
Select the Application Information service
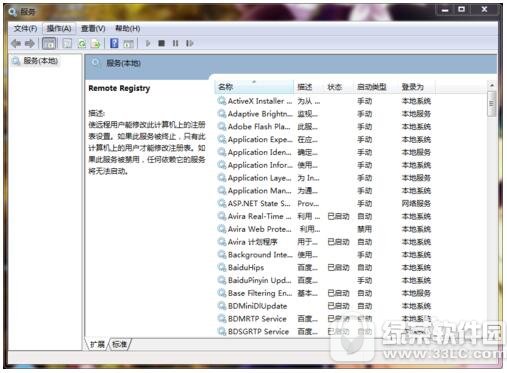pyautogui.click(x=324, y=165)
